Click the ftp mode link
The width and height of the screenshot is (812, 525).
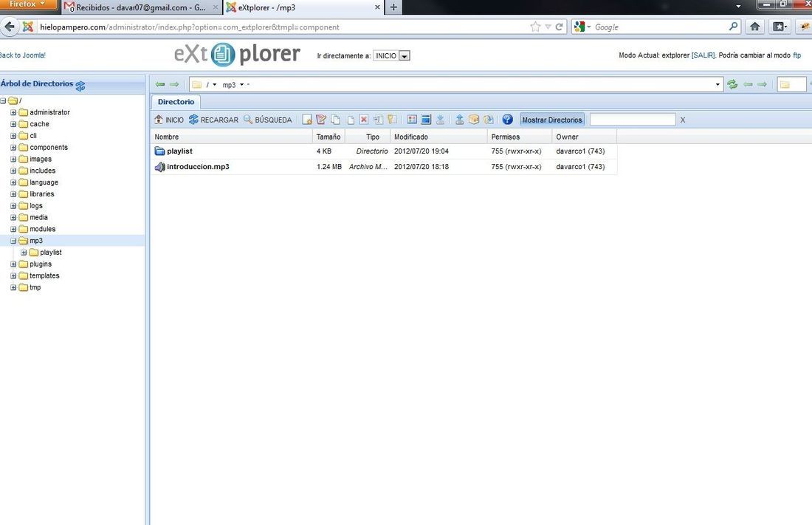pos(797,55)
